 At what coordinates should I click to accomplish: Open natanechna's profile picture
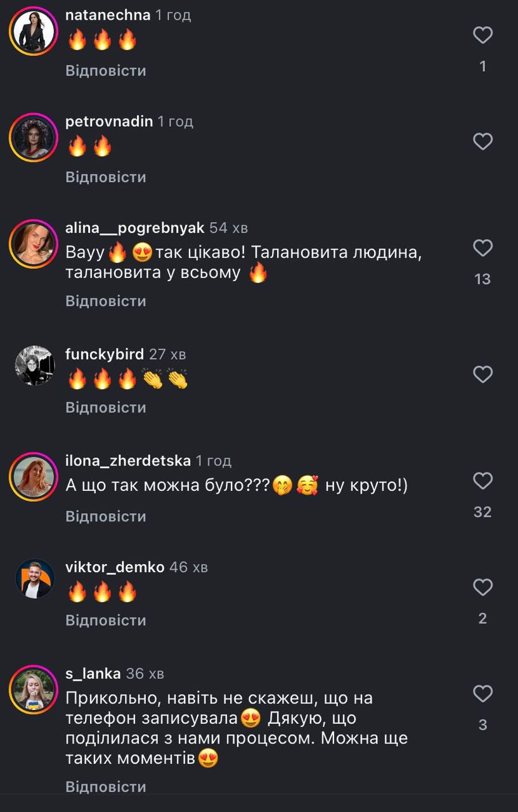coord(34,31)
